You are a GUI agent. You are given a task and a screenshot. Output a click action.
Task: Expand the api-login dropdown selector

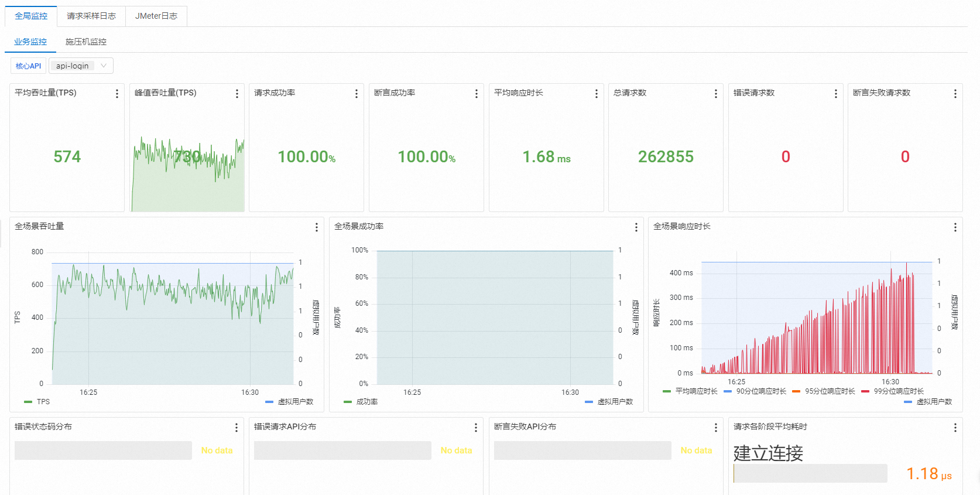81,66
